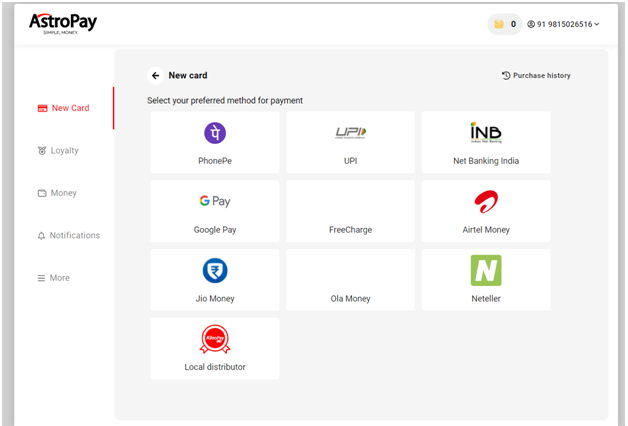Viewport: 628px width, 426px height.
Task: Click the New card heading text
Action: point(188,75)
